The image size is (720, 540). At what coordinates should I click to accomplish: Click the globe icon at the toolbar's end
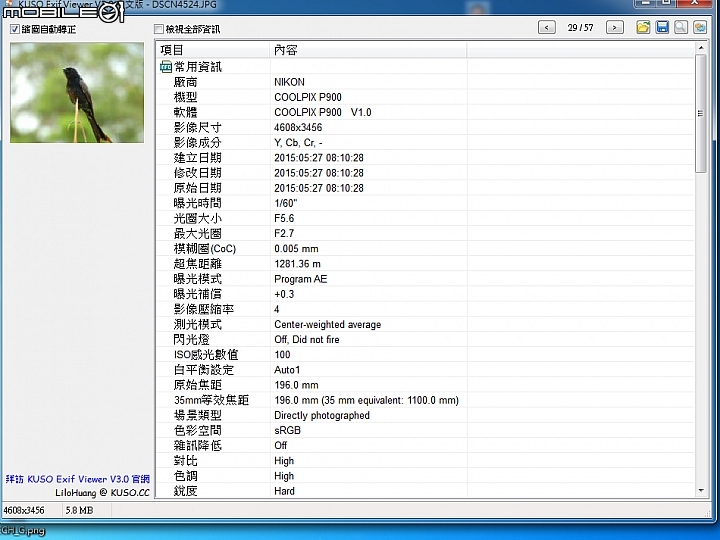click(x=700, y=27)
